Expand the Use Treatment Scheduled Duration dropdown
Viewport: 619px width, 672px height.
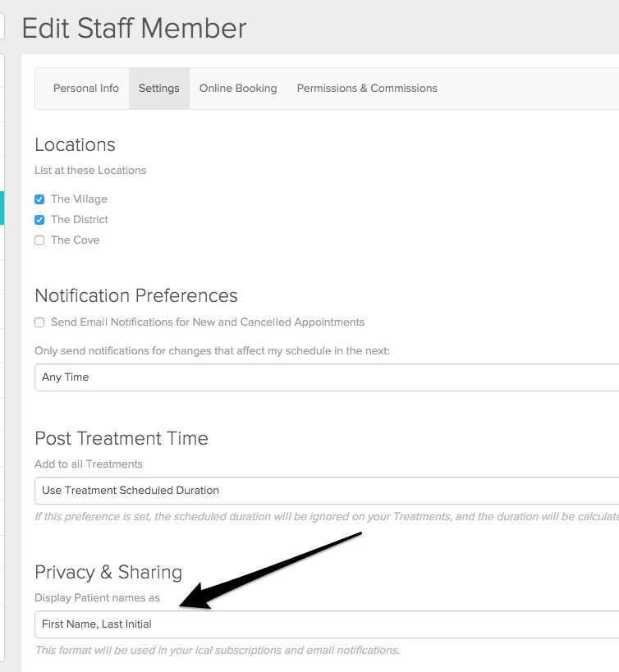[327, 491]
